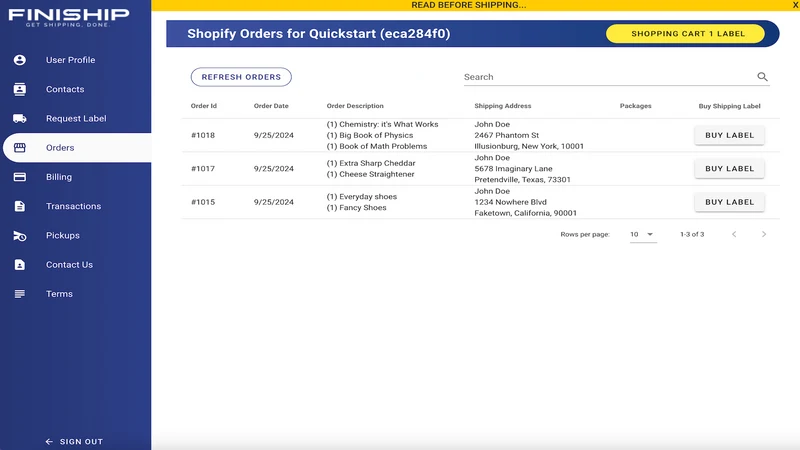The image size is (800, 450).
Task: Click the Pickups scheduled delivery icon
Action: (x=19, y=236)
